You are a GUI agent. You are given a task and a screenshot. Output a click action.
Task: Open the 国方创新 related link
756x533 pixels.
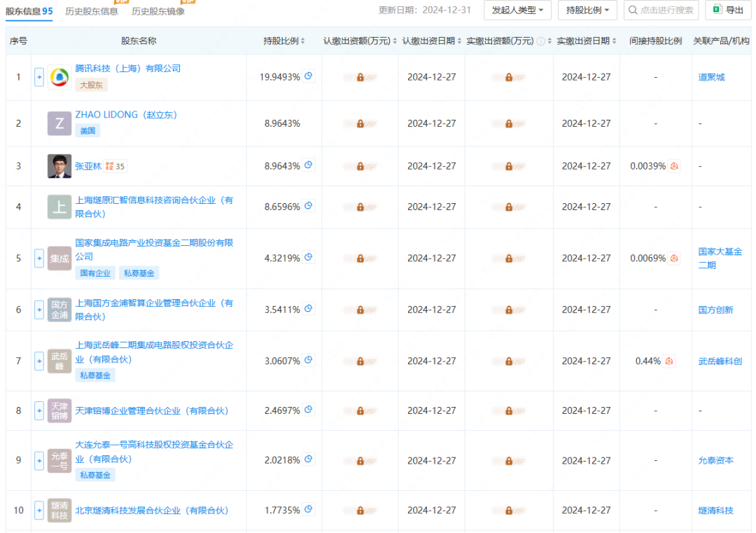pyautogui.click(x=715, y=310)
